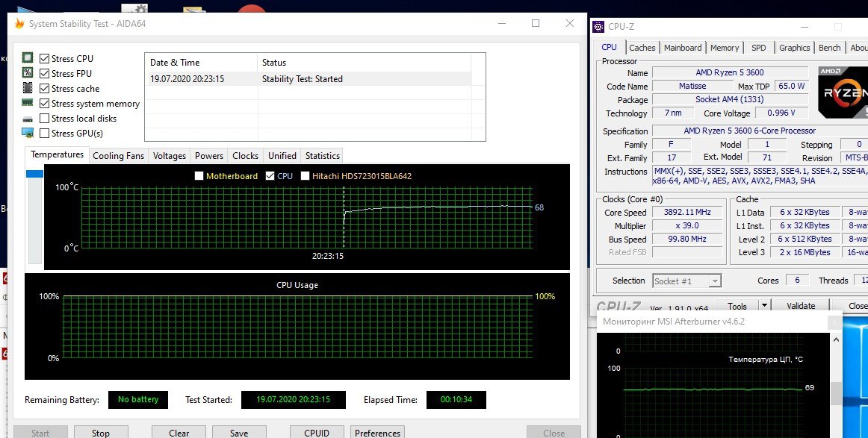868x438 pixels.
Task: Click the MSI Afterburner monitoring scrollbar thumb
Action: (836, 394)
